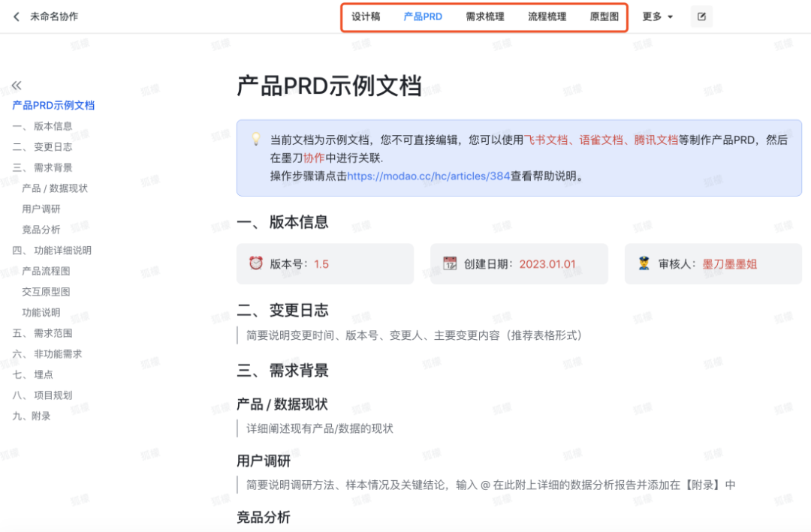Click the reviewer name 墨刀墨墨姐
Viewport: 811px width, 532px height.
[x=729, y=263]
